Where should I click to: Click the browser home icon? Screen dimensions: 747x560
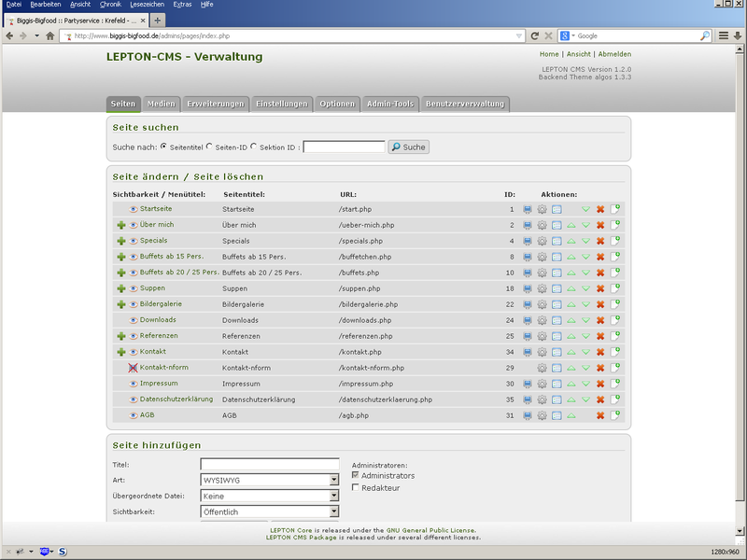50,35
